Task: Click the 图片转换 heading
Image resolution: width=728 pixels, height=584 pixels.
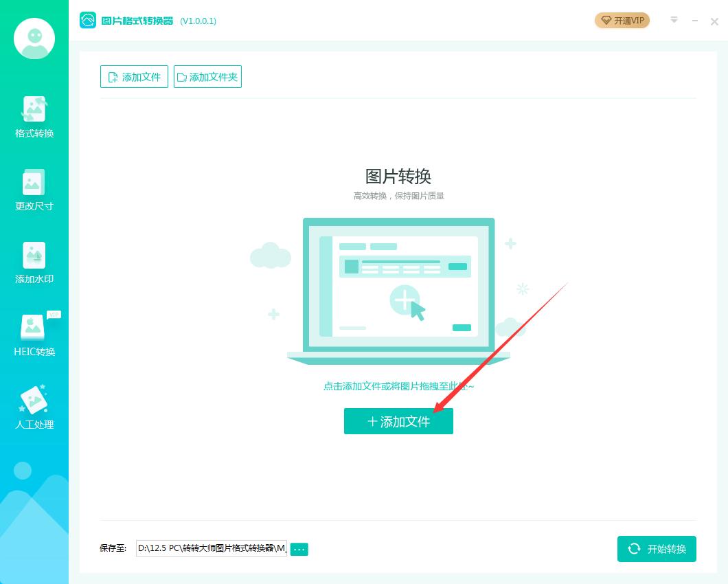Action: [398, 177]
